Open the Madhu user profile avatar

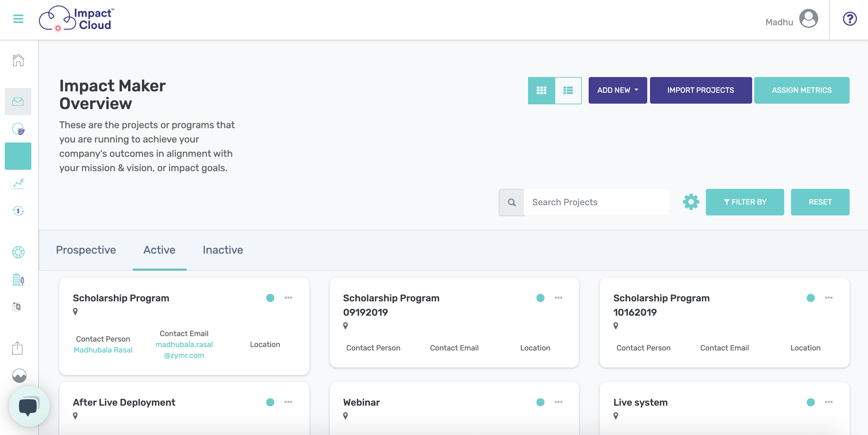(809, 18)
